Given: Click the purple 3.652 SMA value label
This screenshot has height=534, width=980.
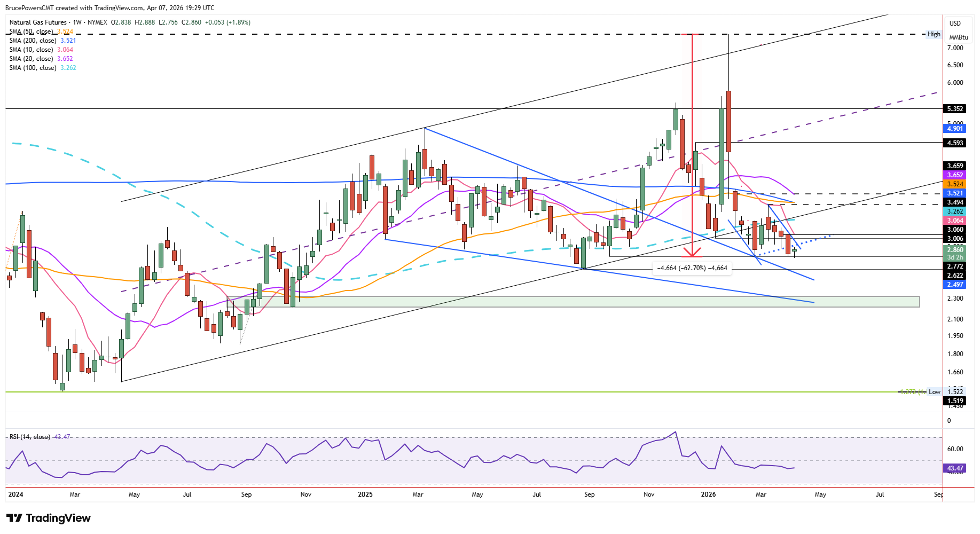Looking at the screenshot, I should 955,175.
